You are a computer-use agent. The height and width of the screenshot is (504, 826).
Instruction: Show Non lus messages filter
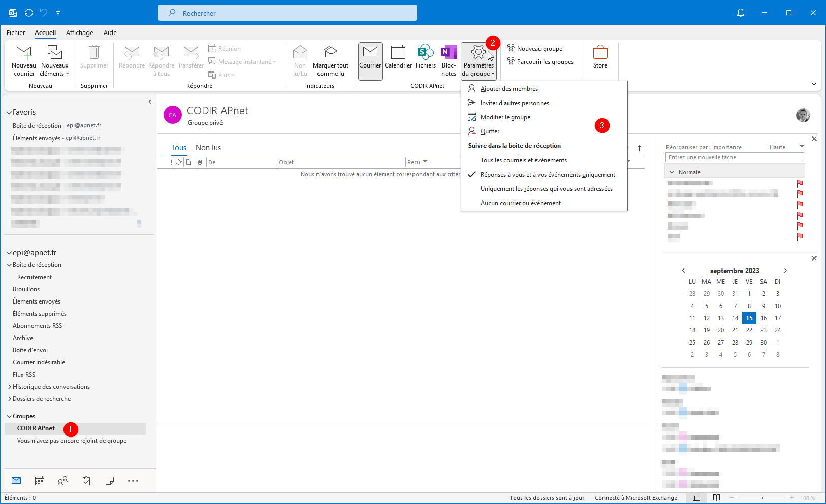tap(208, 148)
